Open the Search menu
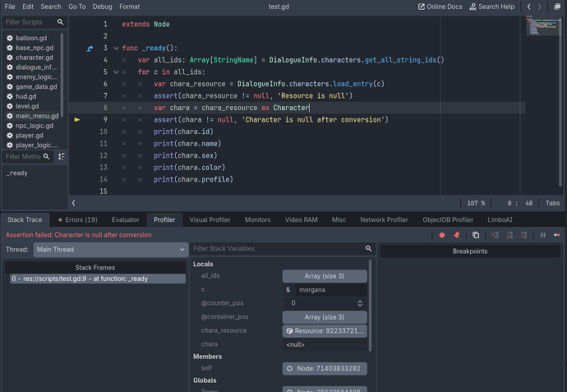Image resolution: width=567 pixels, height=392 pixels. click(51, 7)
